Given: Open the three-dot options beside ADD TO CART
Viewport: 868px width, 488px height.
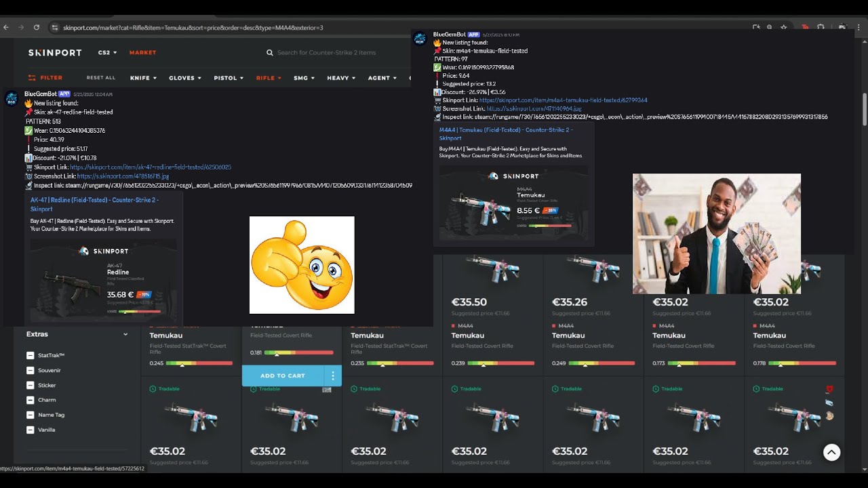Looking at the screenshot, I should 332,375.
